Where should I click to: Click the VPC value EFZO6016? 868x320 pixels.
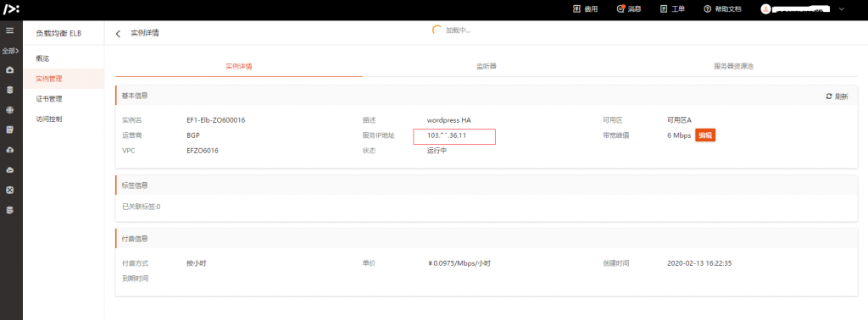(203, 151)
